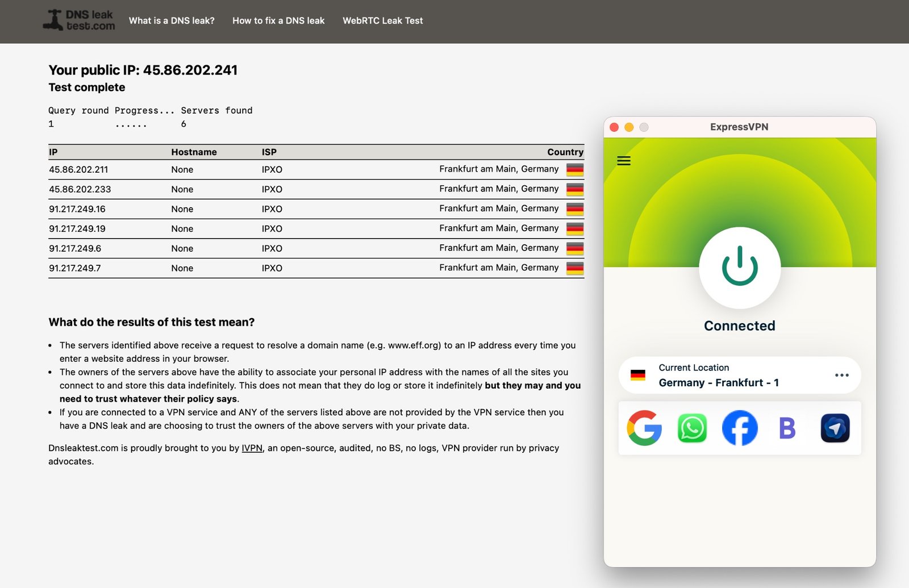Open Telegram from the shortcut bar

834,428
